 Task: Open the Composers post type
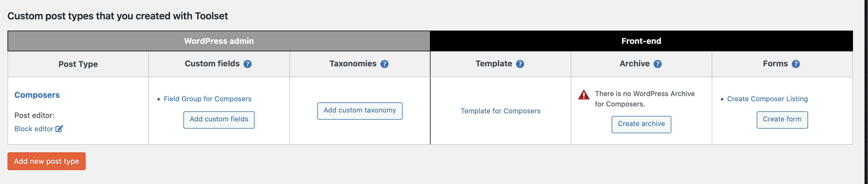pyautogui.click(x=37, y=95)
